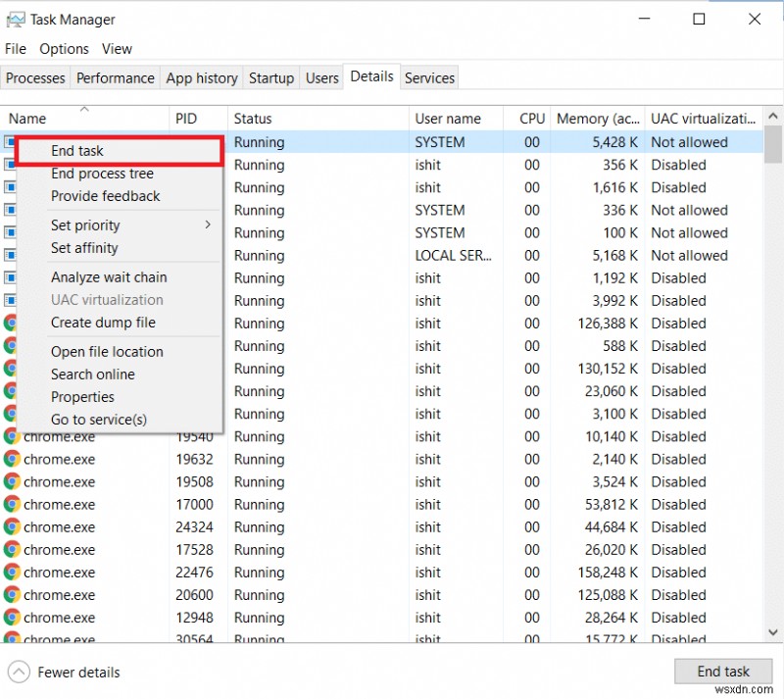The height and width of the screenshot is (699, 784).
Task: Click Fewer details to collapse the view
Action: [x=81, y=673]
